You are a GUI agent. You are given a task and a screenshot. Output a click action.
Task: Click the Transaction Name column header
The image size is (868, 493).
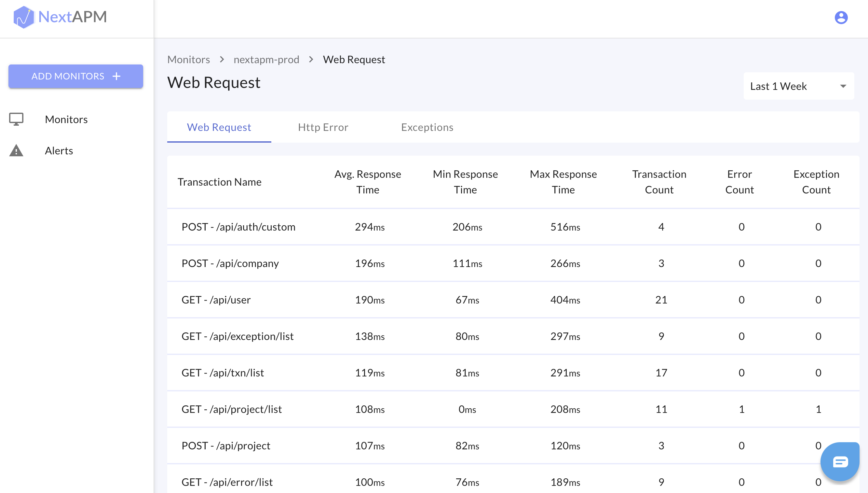click(220, 182)
